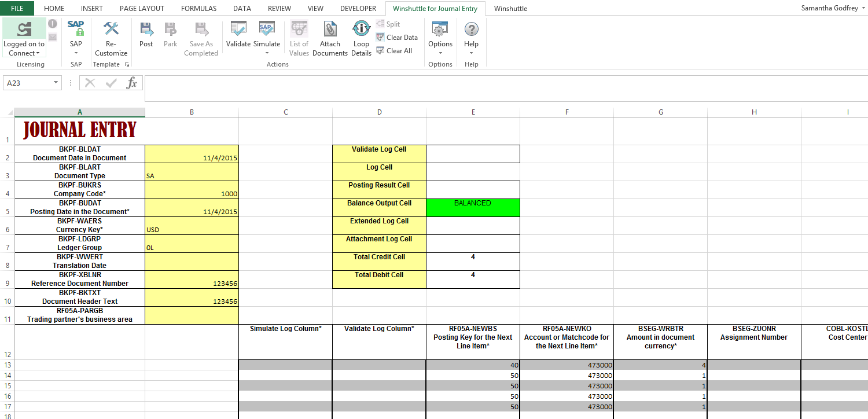The height and width of the screenshot is (419, 868).
Task: Click the Post button in ribbon
Action: (146, 34)
